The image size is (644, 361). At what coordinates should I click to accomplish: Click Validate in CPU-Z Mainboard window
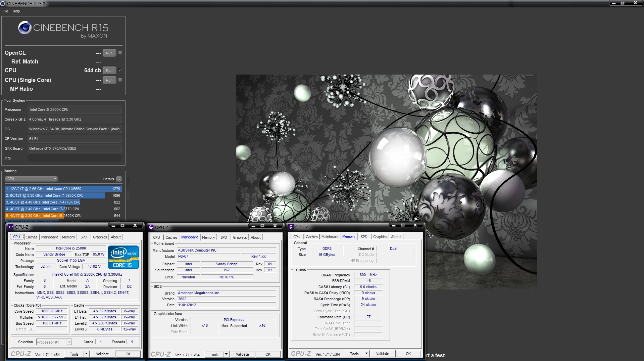242,354
